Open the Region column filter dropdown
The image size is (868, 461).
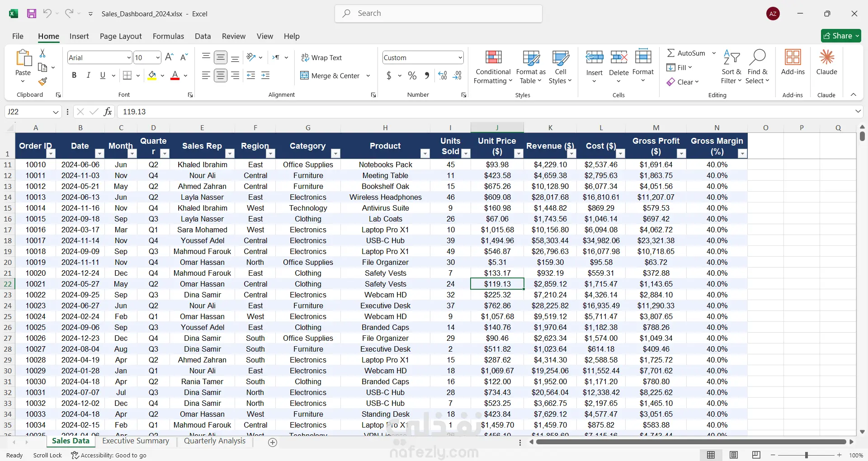(x=270, y=154)
